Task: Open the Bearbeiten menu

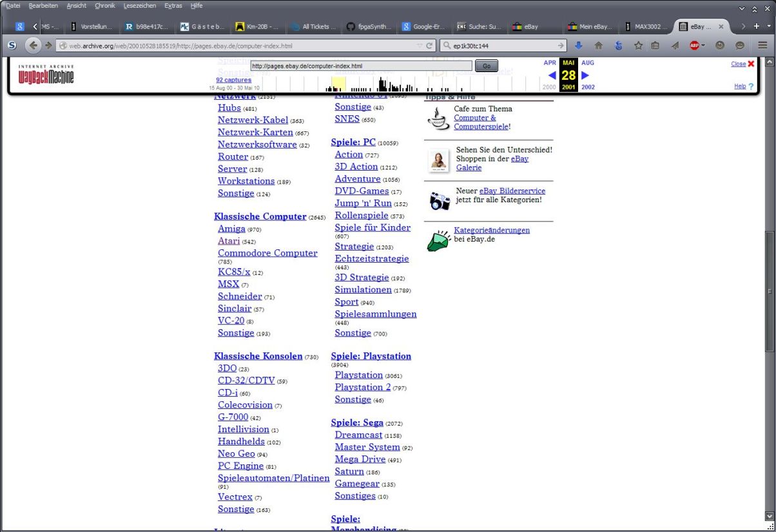Action: [43, 6]
